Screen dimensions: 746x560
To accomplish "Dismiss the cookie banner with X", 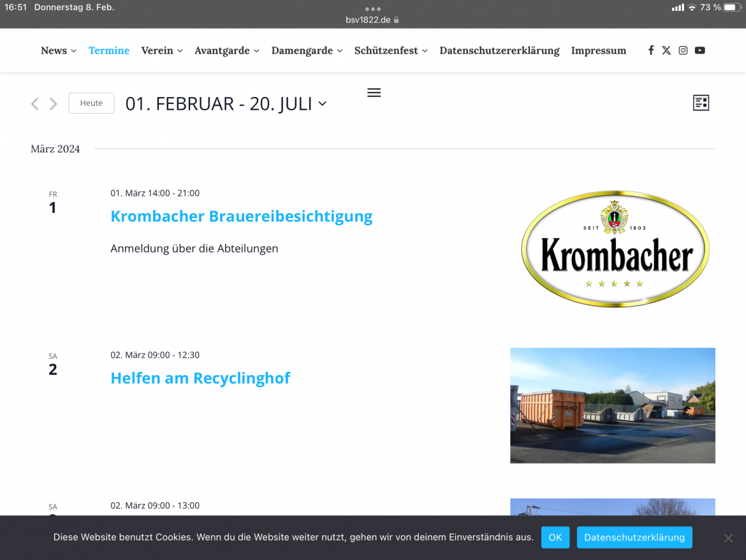I will (728, 538).
